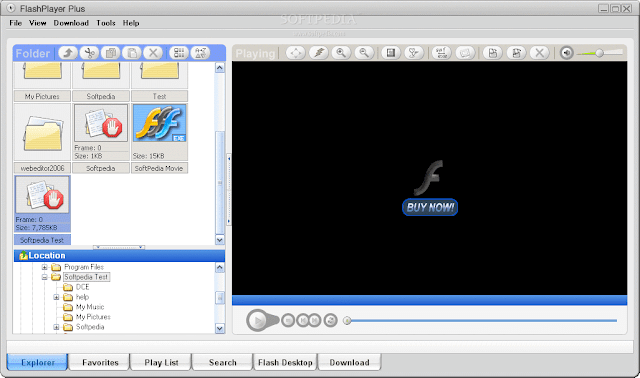Switch to the Flash Desktop tab
This screenshot has width=640, height=378.
285,362
